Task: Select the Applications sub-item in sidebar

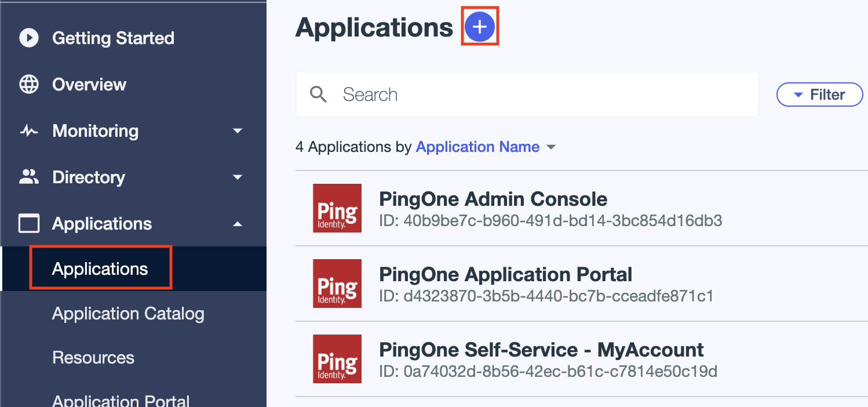Action: pyautogui.click(x=100, y=269)
